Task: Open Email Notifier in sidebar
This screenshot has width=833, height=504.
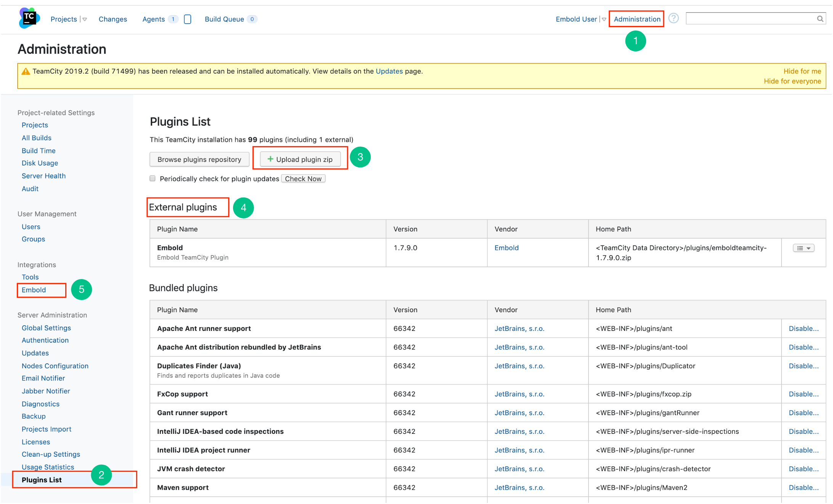Action: (43, 378)
